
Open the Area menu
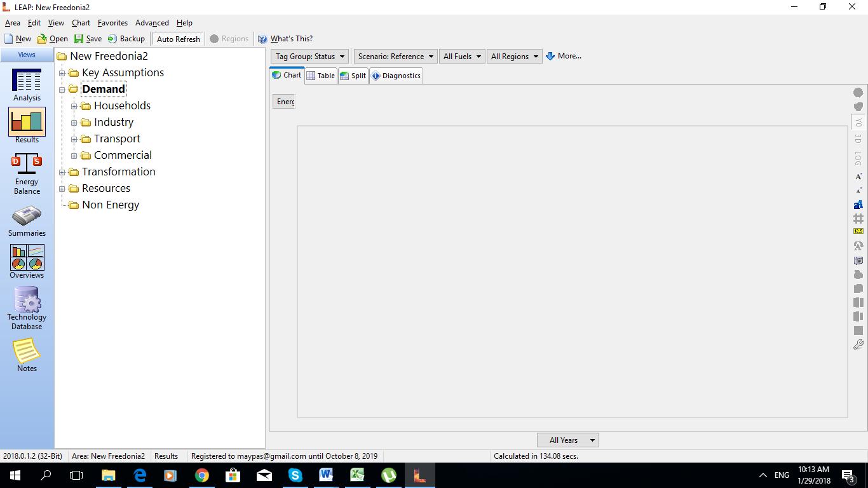click(x=13, y=23)
